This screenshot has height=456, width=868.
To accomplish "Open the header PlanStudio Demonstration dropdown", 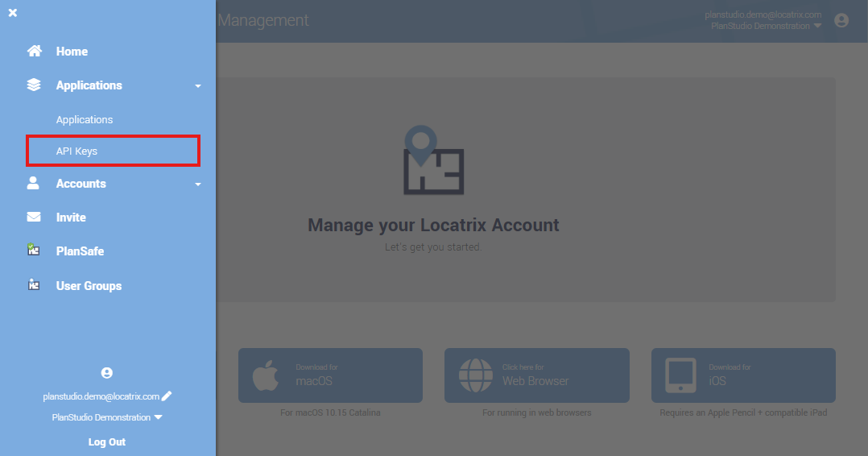I will [x=767, y=26].
